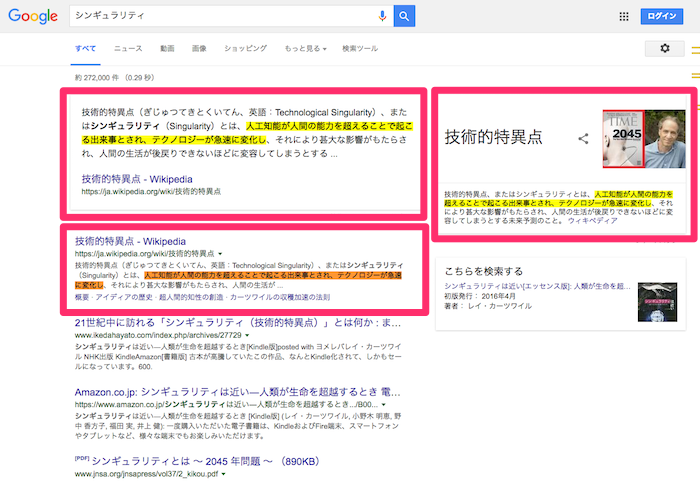Switch to the ニュース tab
Image resolution: width=700 pixels, height=481 pixels.
pyautogui.click(x=128, y=48)
